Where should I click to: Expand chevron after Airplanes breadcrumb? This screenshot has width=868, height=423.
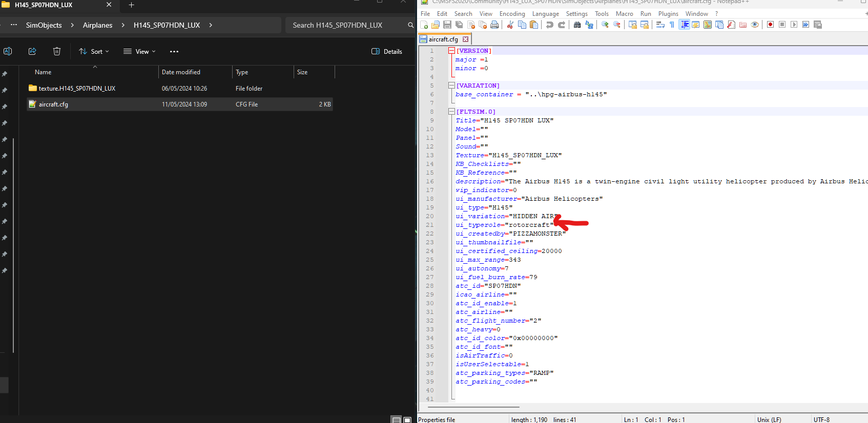pyautogui.click(x=123, y=25)
